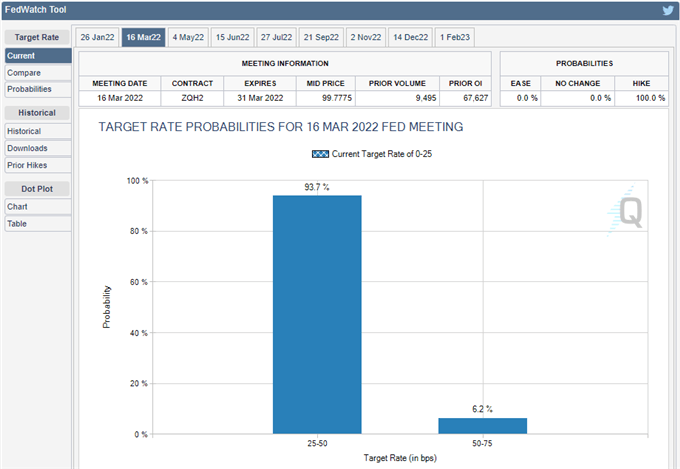Screen dimensions: 680x469
Task: Open the Dot Plot Chart item
Action: point(38,207)
